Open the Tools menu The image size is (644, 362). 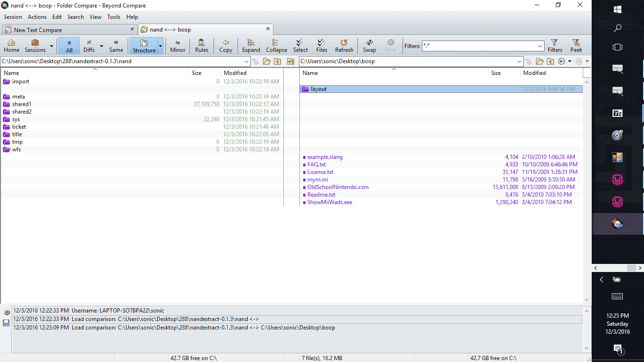tap(114, 17)
